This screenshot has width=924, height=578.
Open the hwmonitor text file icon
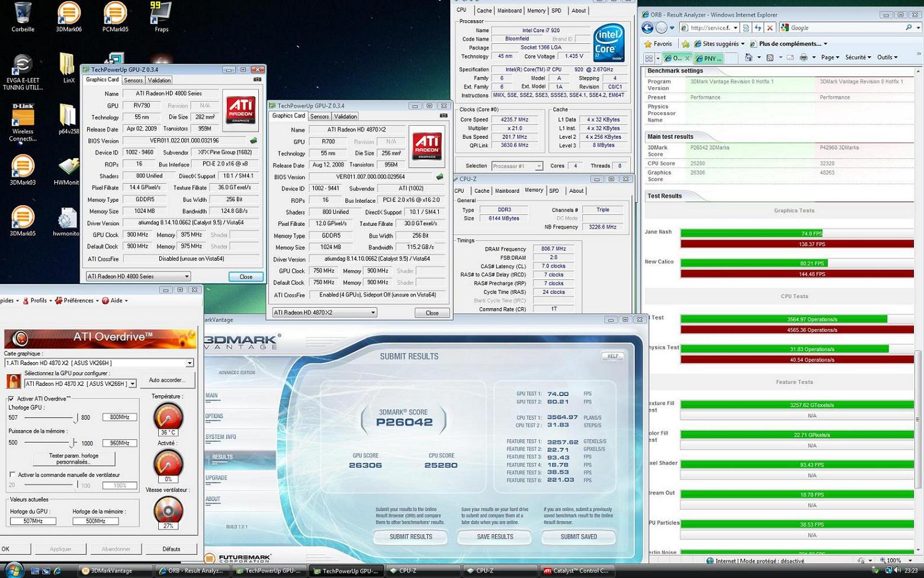pyautogui.click(x=67, y=222)
